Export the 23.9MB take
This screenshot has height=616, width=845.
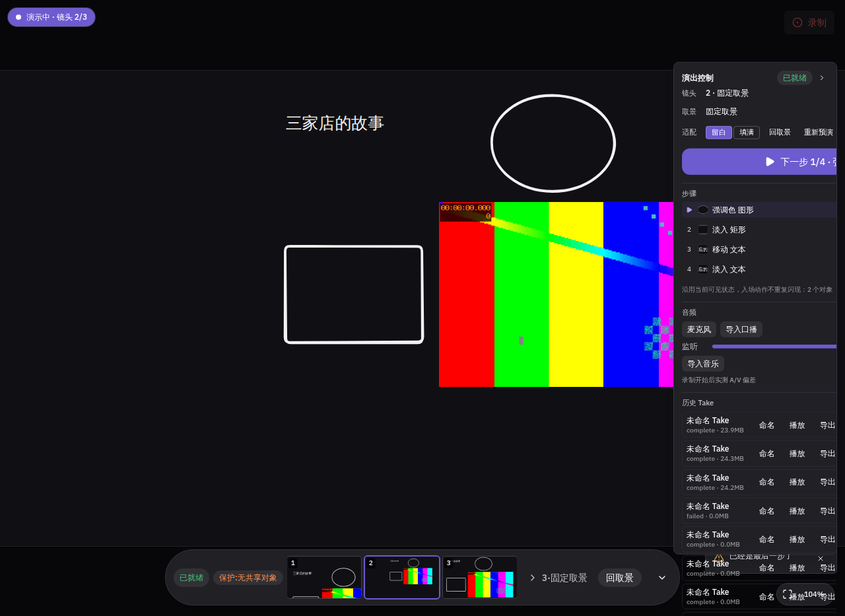click(827, 425)
